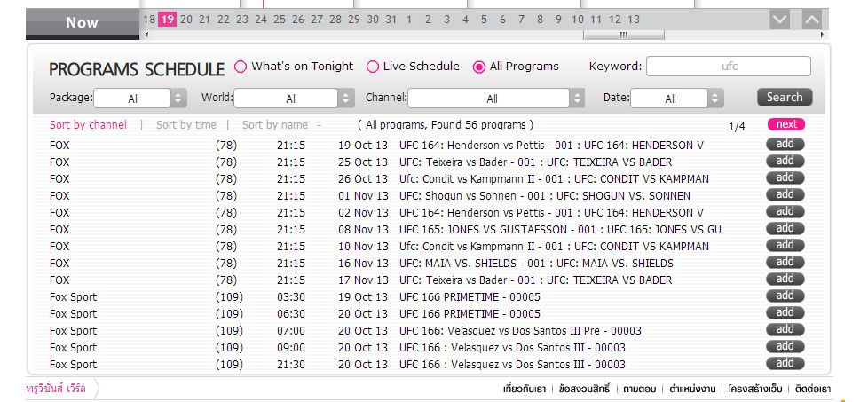The width and height of the screenshot is (868, 402).
Task: Add UFC Teixeira vs Bader 25 Oct
Action: [785, 161]
